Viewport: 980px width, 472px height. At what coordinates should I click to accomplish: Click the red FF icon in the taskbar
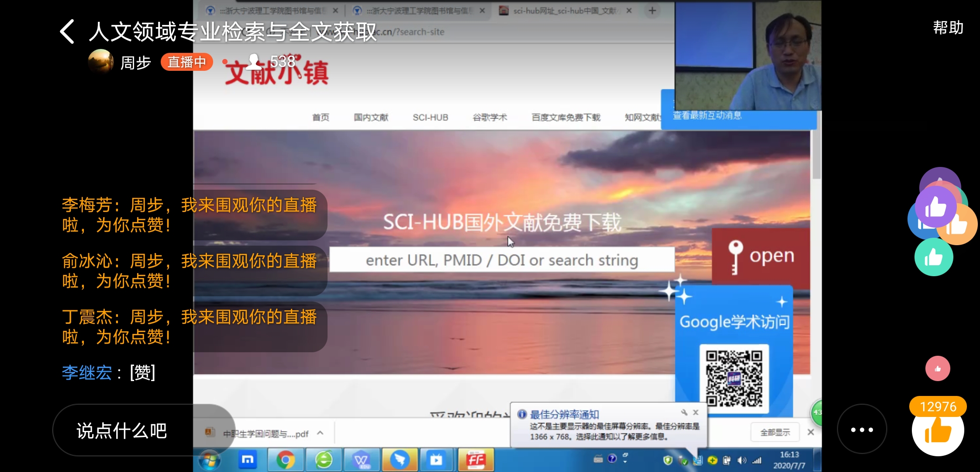[476, 460]
